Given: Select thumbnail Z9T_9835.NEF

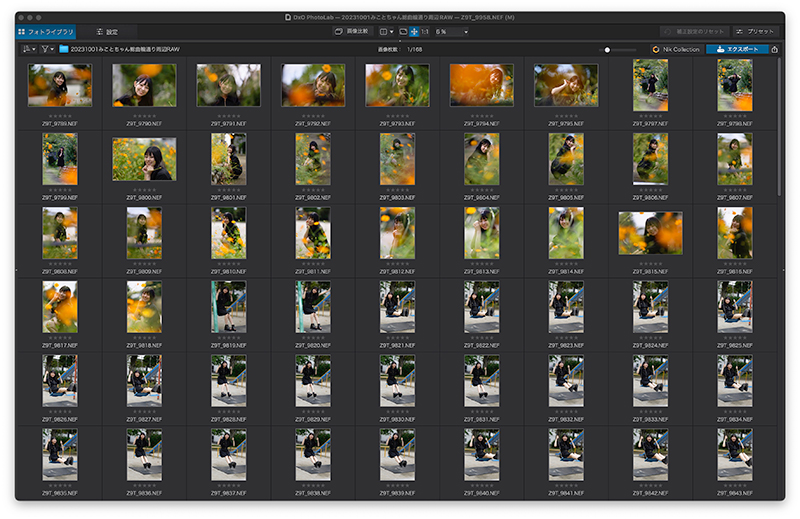Looking at the screenshot, I should click(x=60, y=455).
